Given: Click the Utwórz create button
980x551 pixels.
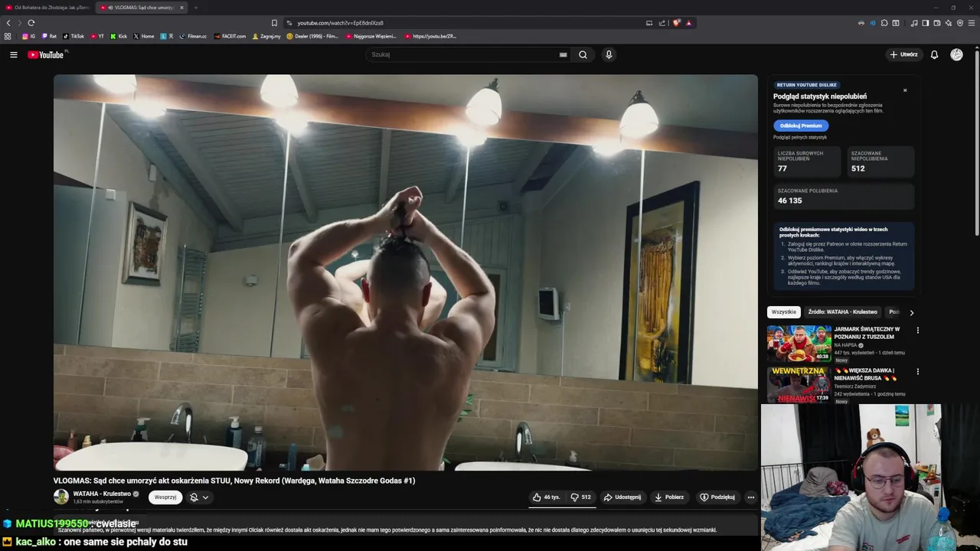Looking at the screenshot, I should point(903,54).
